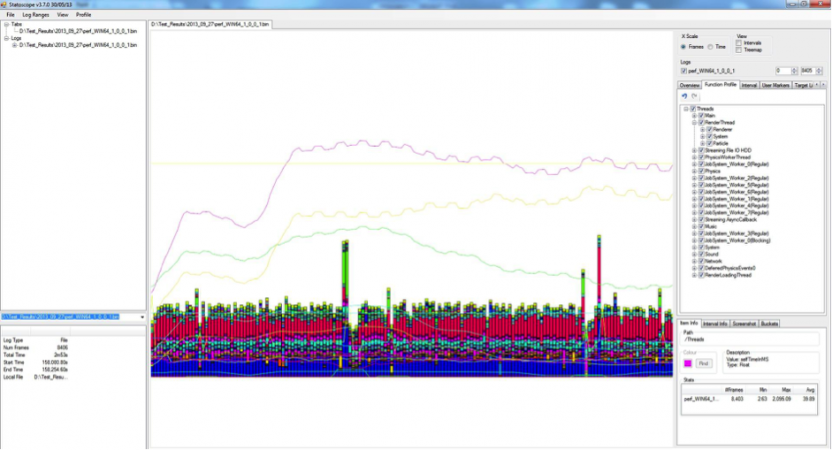Click the Statoscope app icon in title bar

(4, 4)
